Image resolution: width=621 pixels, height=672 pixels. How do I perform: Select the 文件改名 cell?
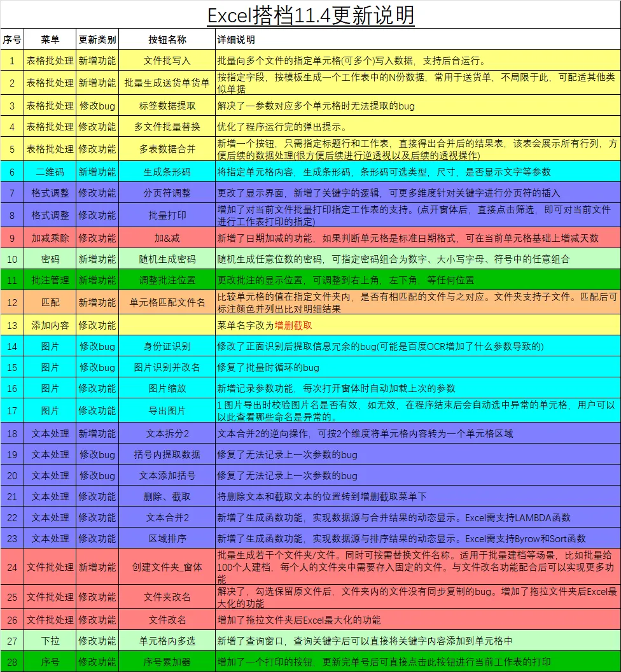[167, 620]
